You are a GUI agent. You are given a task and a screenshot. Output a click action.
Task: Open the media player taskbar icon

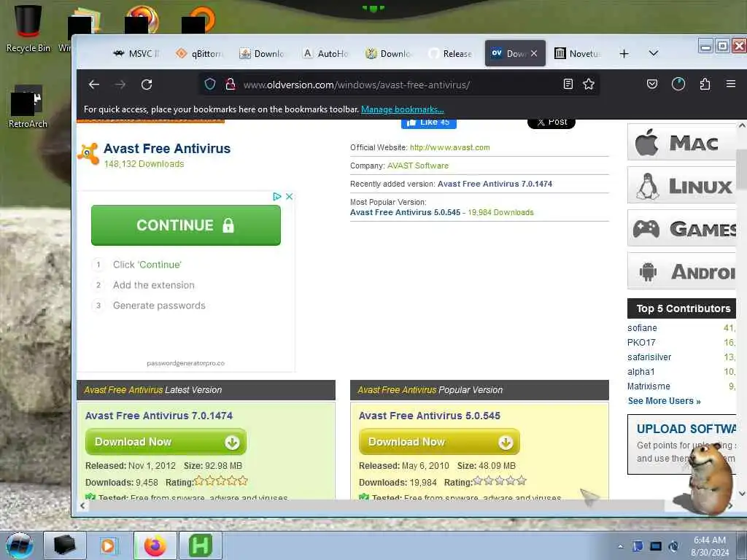pyautogui.click(x=108, y=545)
